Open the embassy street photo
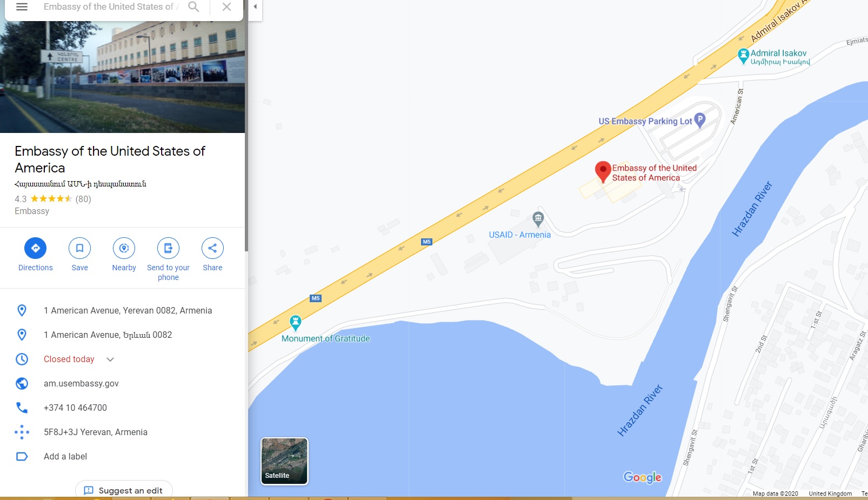Screen dimensions: 868x500 pyautogui.click(x=122, y=77)
